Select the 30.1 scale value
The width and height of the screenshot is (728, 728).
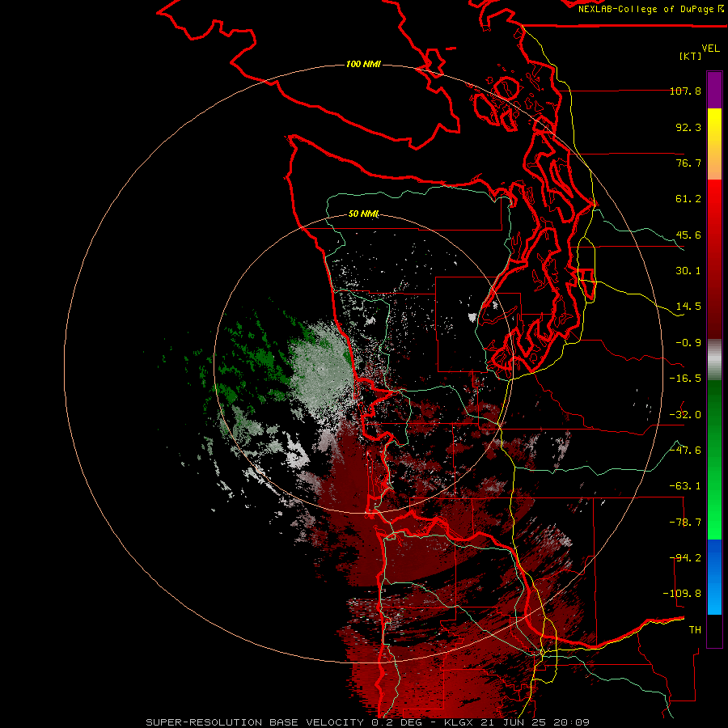click(688, 271)
